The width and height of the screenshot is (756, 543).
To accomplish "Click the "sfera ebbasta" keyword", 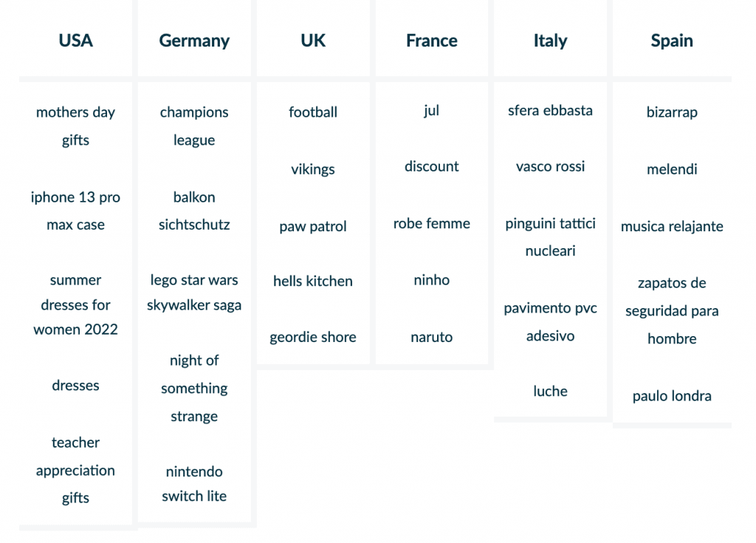I will 550,110.
